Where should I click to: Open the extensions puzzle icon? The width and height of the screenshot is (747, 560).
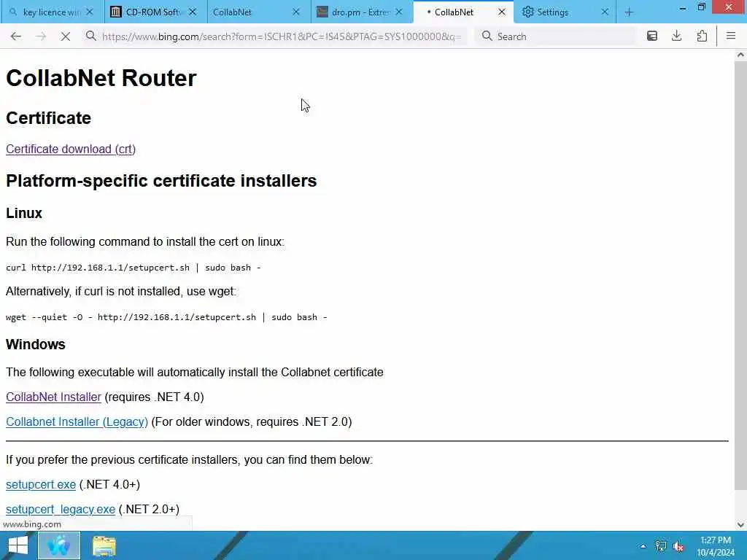[x=702, y=36]
